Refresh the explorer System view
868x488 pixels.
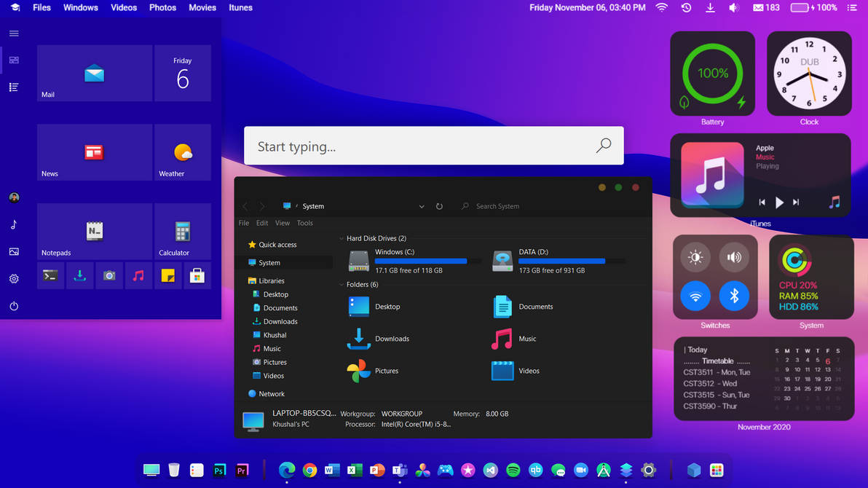point(439,206)
